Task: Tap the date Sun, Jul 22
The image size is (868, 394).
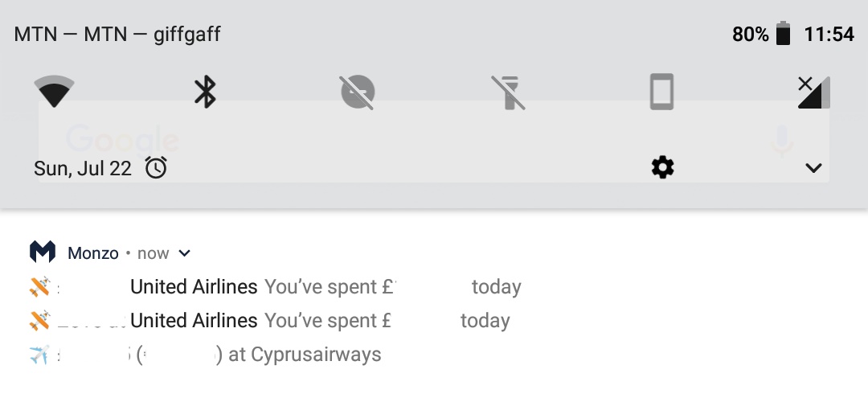Action: coord(83,168)
